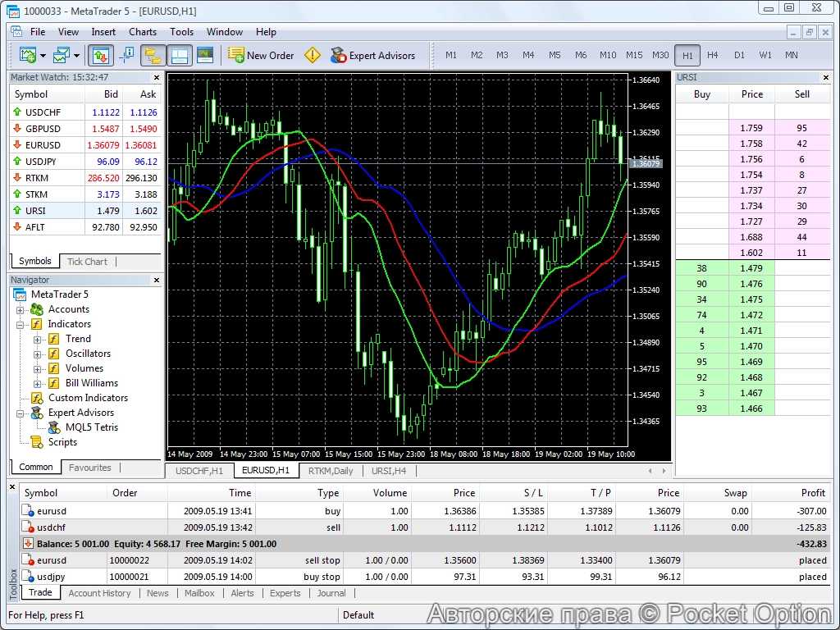Toggle the Toolbox panel toolbar button
This screenshot has width=840, height=630.
179,56
